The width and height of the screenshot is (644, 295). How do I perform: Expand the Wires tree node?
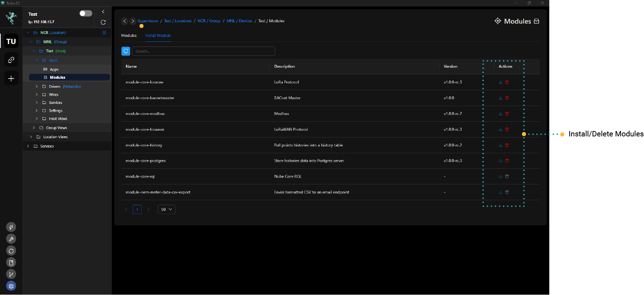coord(36,95)
